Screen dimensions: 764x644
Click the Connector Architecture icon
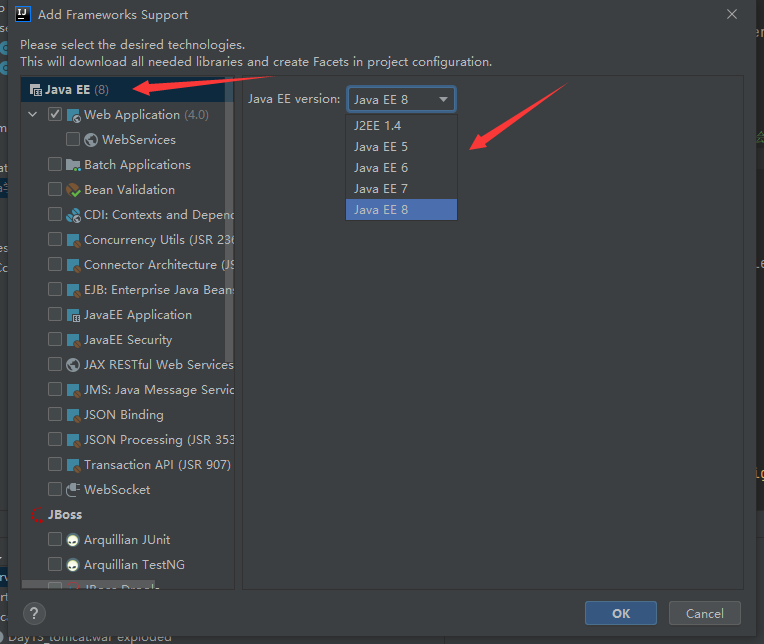pos(73,265)
